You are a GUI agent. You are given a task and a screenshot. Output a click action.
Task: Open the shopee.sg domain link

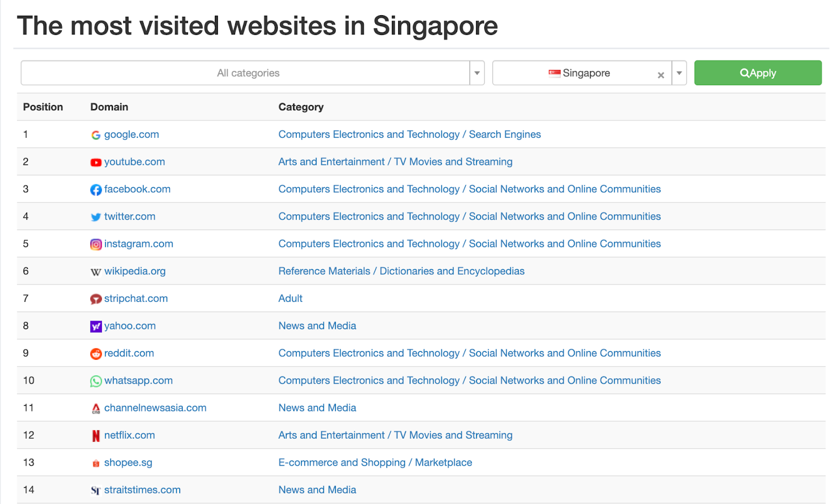tap(128, 463)
